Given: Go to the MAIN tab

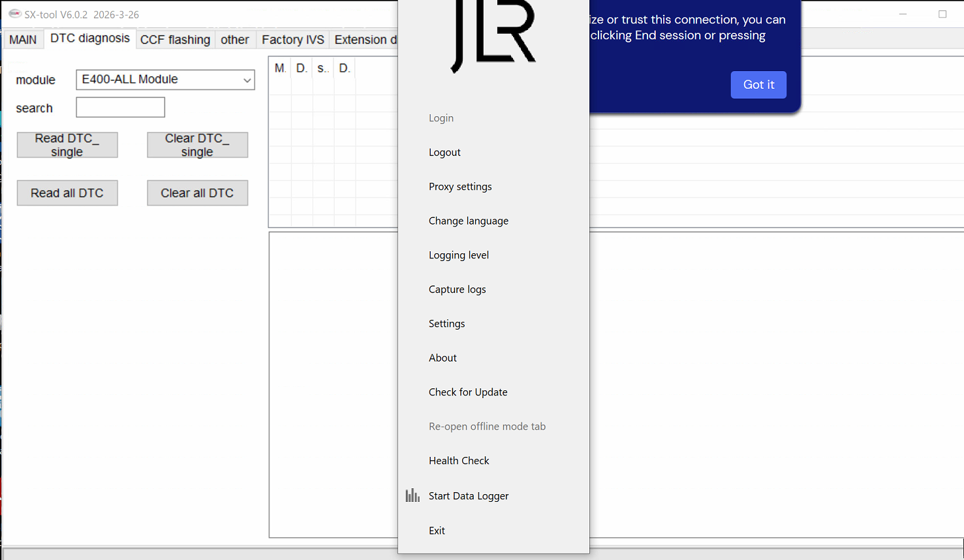Looking at the screenshot, I should 23,40.
